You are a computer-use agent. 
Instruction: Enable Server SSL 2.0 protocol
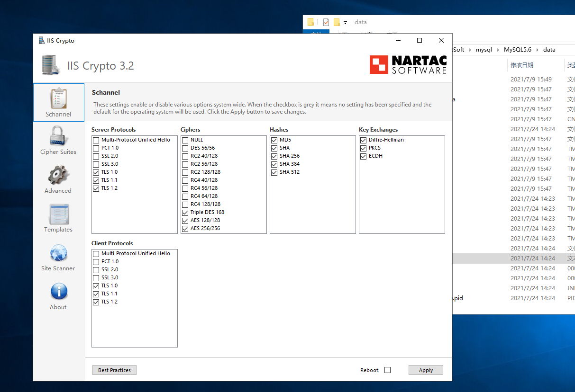(x=96, y=156)
